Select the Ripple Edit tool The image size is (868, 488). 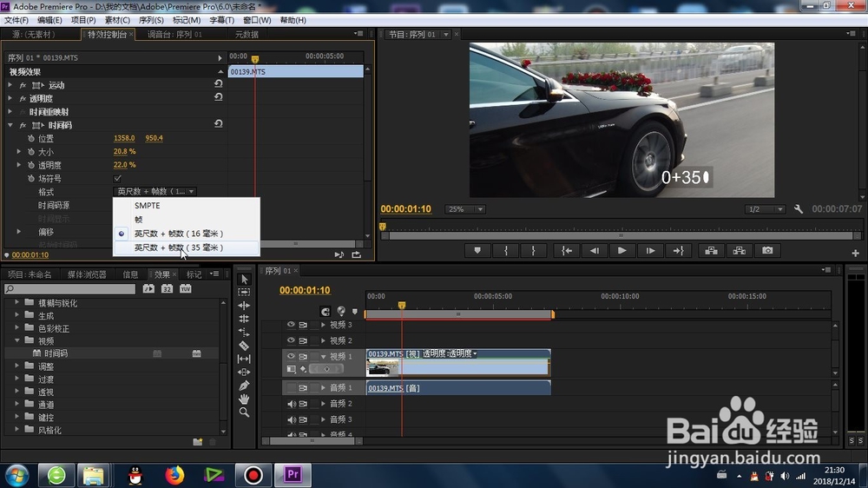[x=244, y=306]
